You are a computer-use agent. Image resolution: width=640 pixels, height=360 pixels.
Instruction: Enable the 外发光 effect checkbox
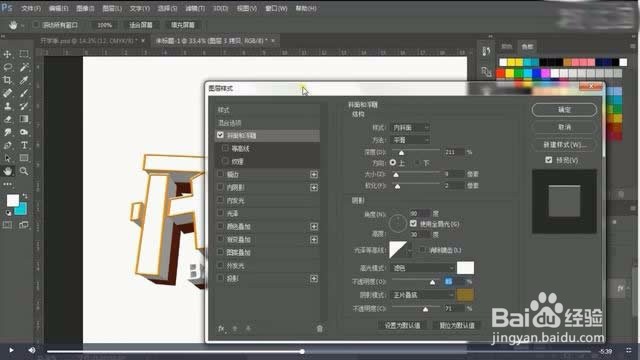click(220, 265)
